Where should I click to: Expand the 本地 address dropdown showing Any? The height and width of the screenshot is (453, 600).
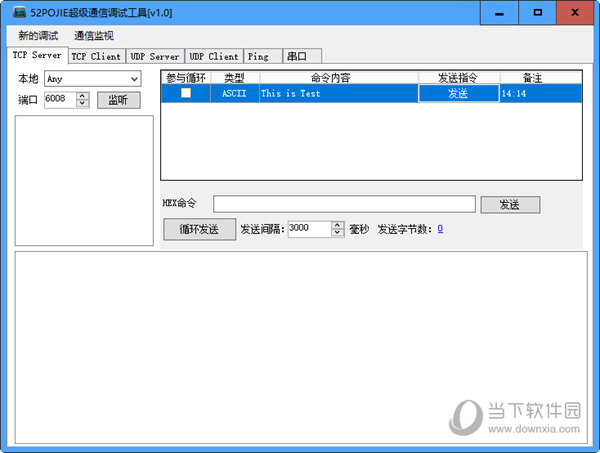[x=134, y=79]
